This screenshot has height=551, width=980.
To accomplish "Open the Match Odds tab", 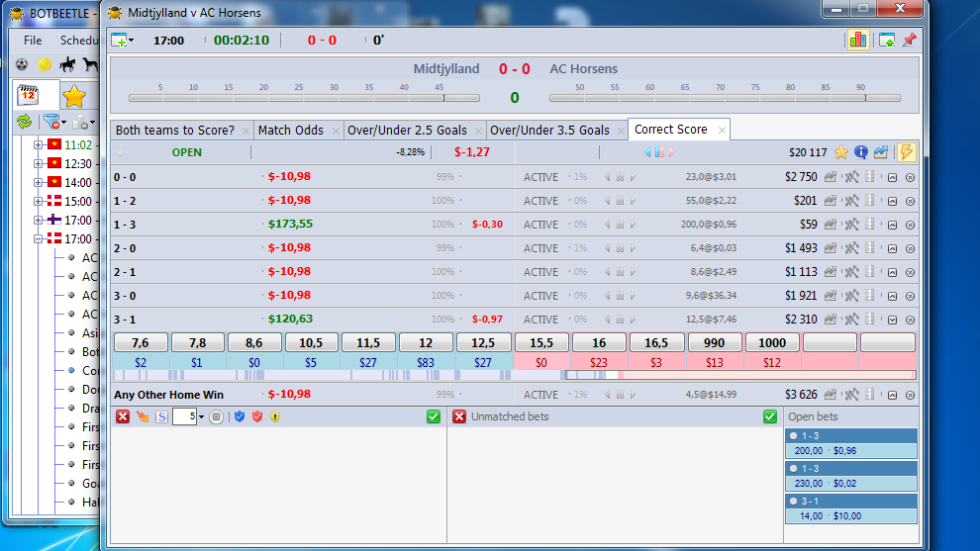I will pyautogui.click(x=291, y=130).
